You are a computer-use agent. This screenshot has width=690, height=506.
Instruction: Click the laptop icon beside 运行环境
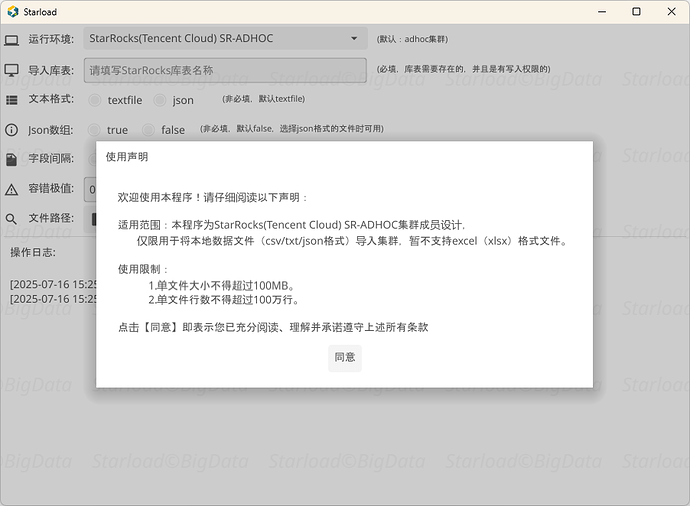[11, 40]
